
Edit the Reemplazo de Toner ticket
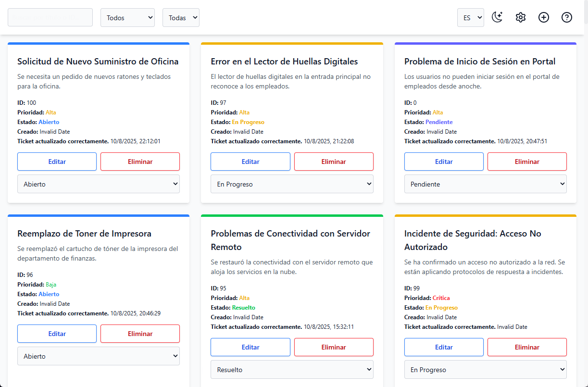pos(57,334)
